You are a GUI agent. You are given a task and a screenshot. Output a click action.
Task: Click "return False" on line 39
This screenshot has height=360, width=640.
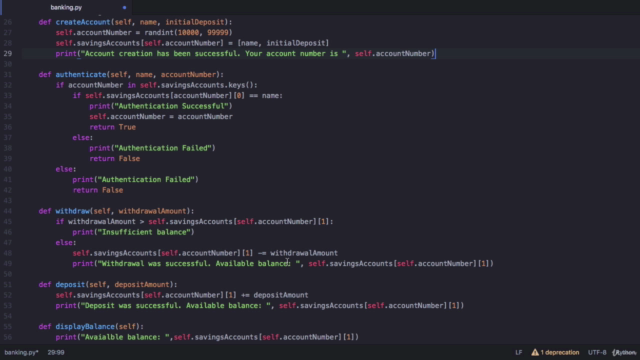pyautogui.click(x=115, y=159)
